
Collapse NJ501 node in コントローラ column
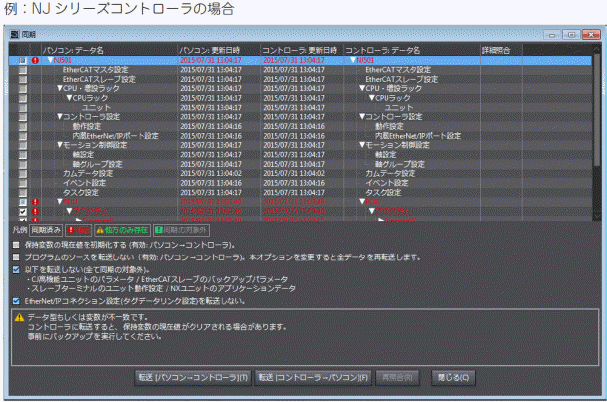[353, 60]
